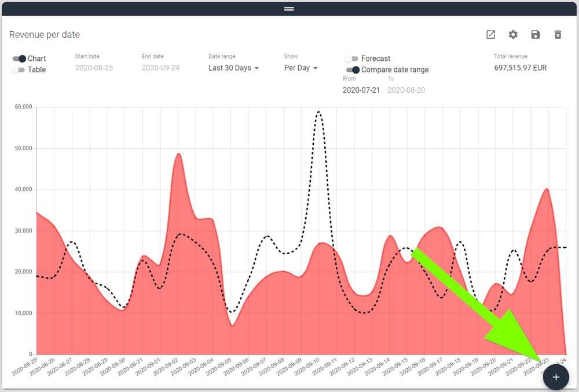The width and height of the screenshot is (579, 392).
Task: Click the End date field
Action: pyautogui.click(x=160, y=68)
